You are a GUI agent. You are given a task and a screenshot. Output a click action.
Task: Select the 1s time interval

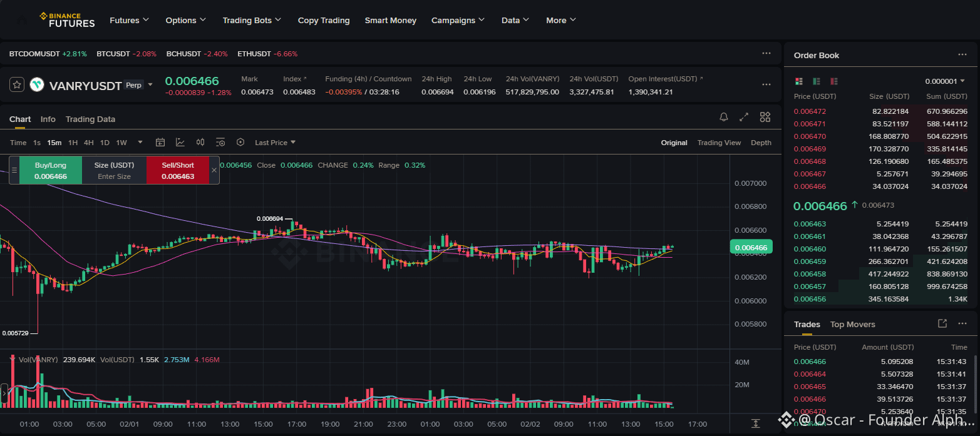tap(37, 143)
